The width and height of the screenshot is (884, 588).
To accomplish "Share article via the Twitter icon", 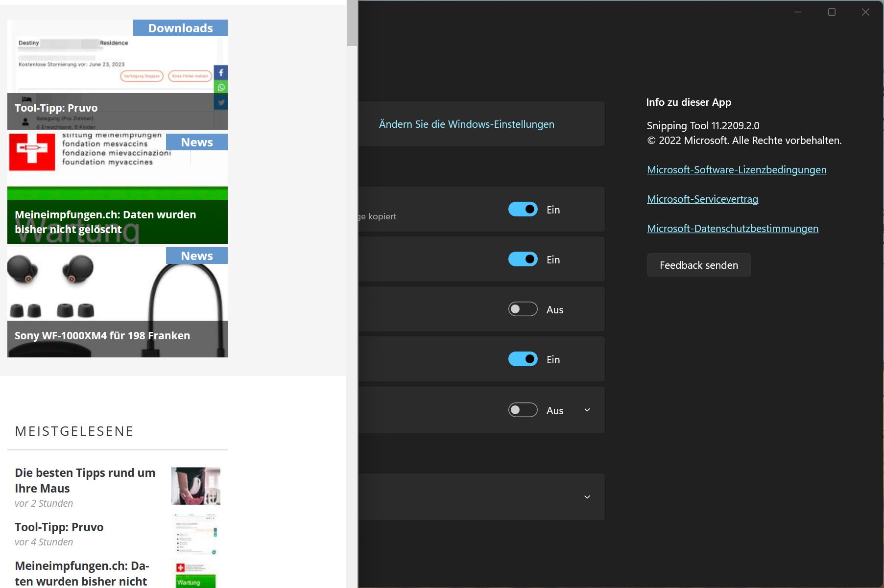I will pos(221,102).
